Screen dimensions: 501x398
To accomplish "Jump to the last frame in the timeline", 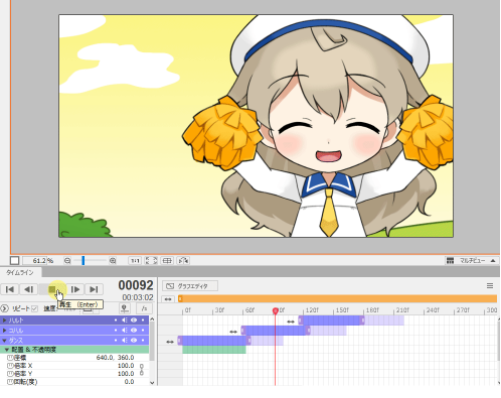I will point(94,289).
